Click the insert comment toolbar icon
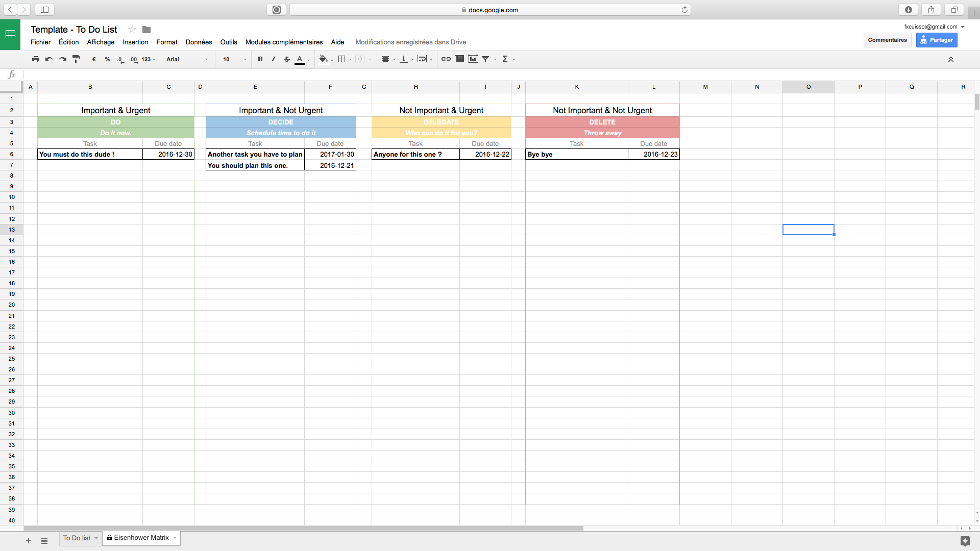Image resolution: width=980 pixels, height=551 pixels. [459, 59]
